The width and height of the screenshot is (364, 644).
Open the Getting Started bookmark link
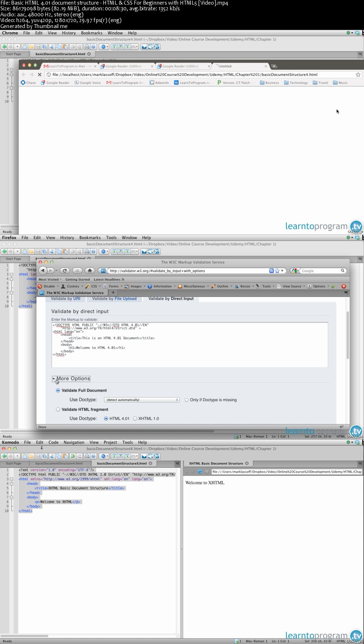pos(77,279)
